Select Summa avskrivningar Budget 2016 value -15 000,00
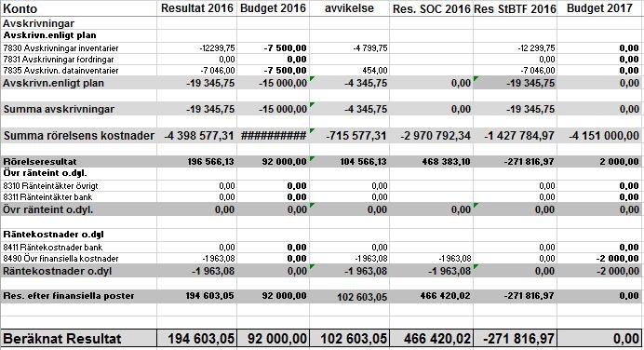This screenshot has height=350, width=644. (283, 109)
